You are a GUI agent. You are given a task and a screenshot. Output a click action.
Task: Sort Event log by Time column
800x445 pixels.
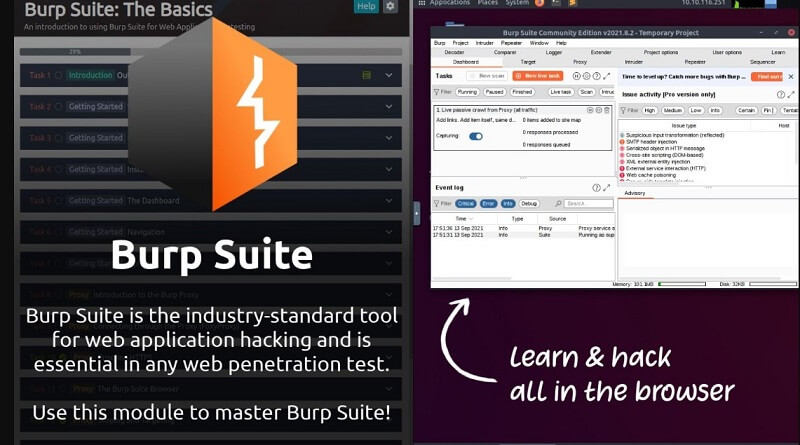click(x=465, y=218)
